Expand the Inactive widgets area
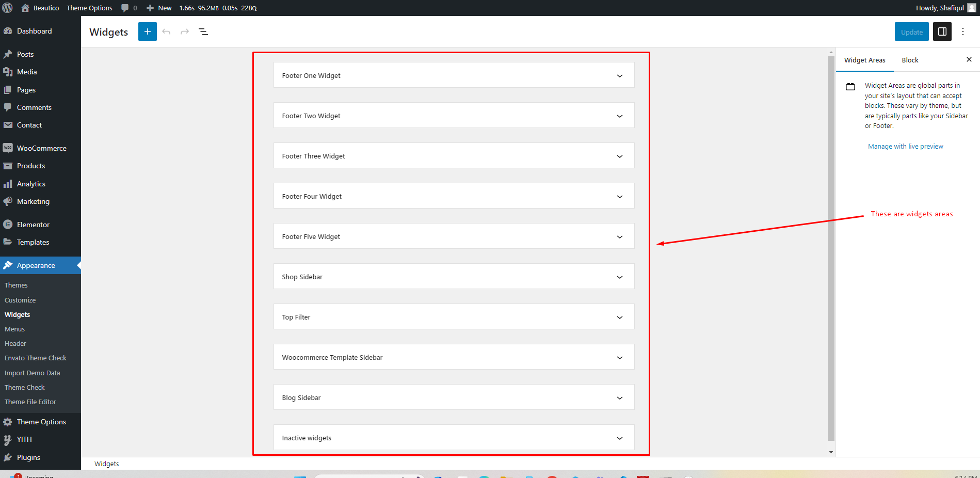Image resolution: width=980 pixels, height=478 pixels. (454, 438)
